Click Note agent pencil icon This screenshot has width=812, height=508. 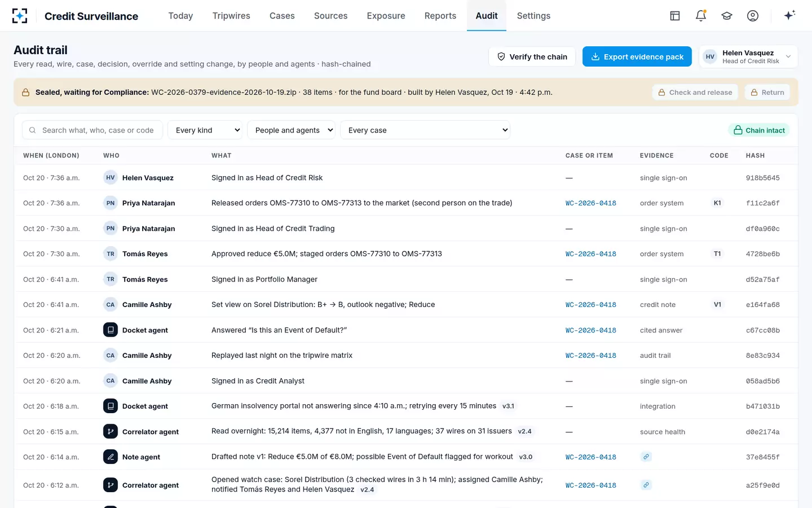tap(111, 457)
